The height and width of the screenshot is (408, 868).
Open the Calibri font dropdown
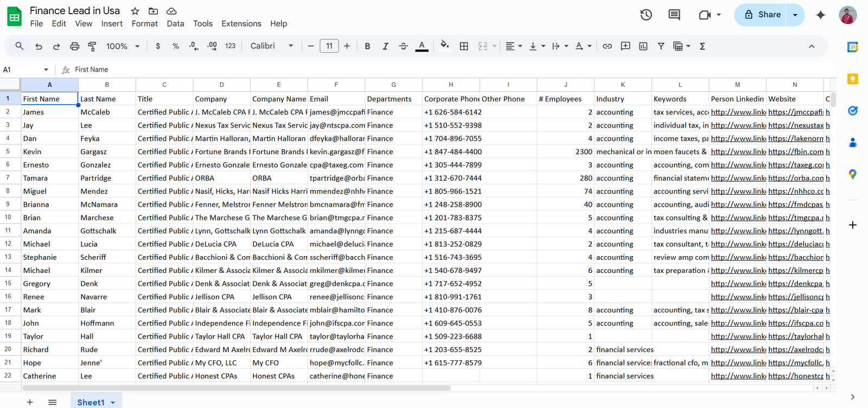(x=271, y=46)
